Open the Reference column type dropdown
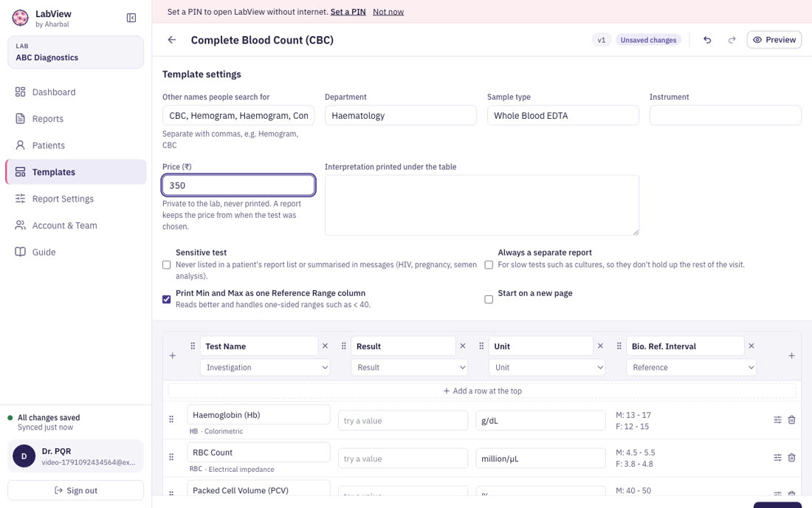 [691, 367]
